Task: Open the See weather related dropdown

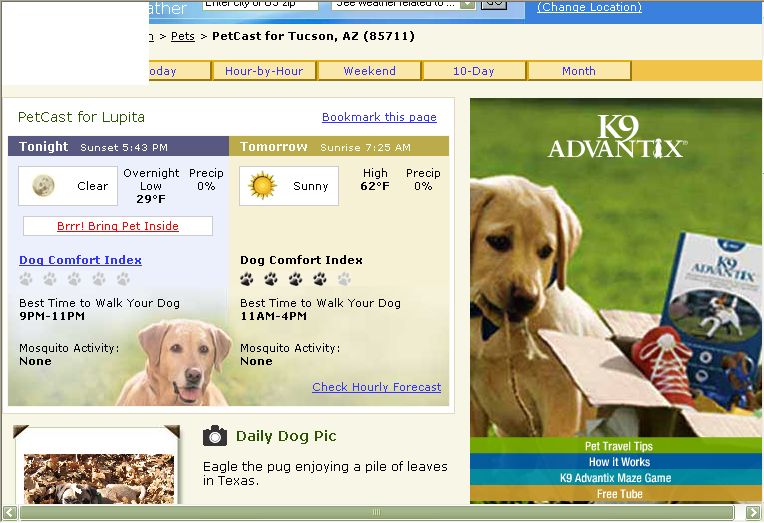Action: [403, 5]
